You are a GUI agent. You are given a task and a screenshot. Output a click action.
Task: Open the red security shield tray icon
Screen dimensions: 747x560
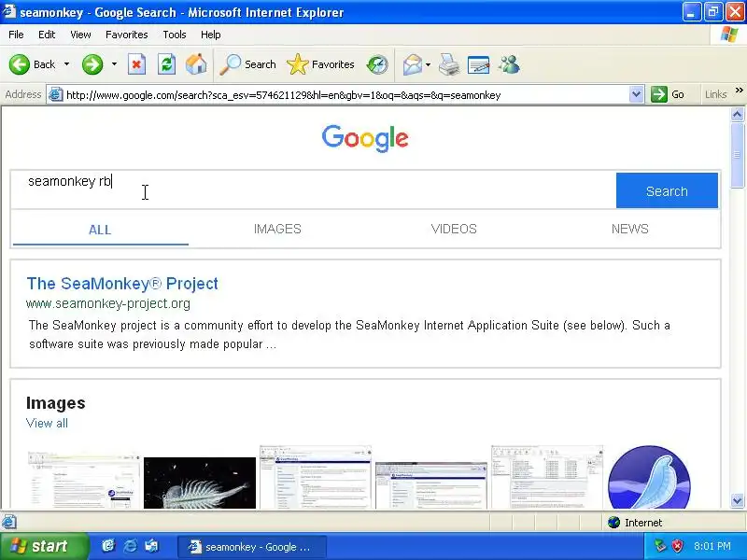coord(677,546)
